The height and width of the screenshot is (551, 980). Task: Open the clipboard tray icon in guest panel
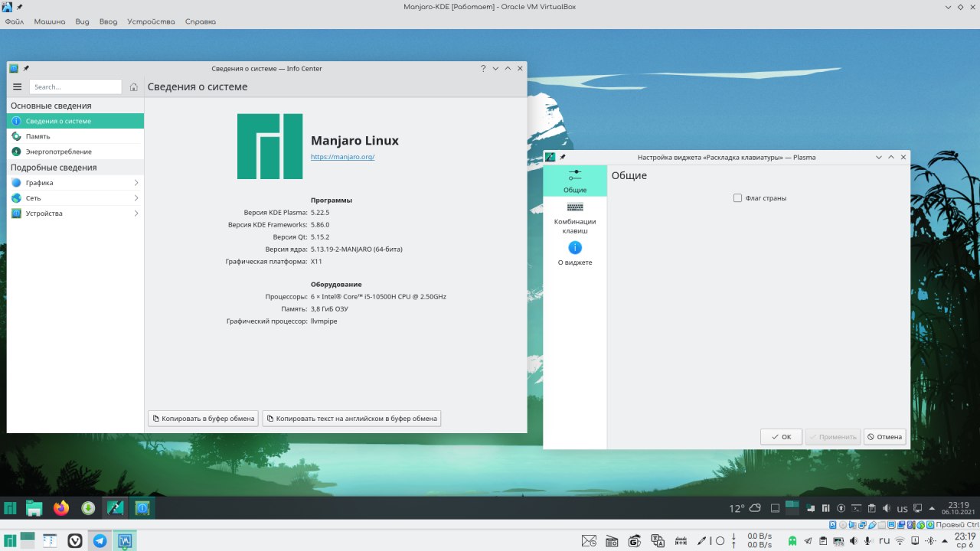point(871,508)
